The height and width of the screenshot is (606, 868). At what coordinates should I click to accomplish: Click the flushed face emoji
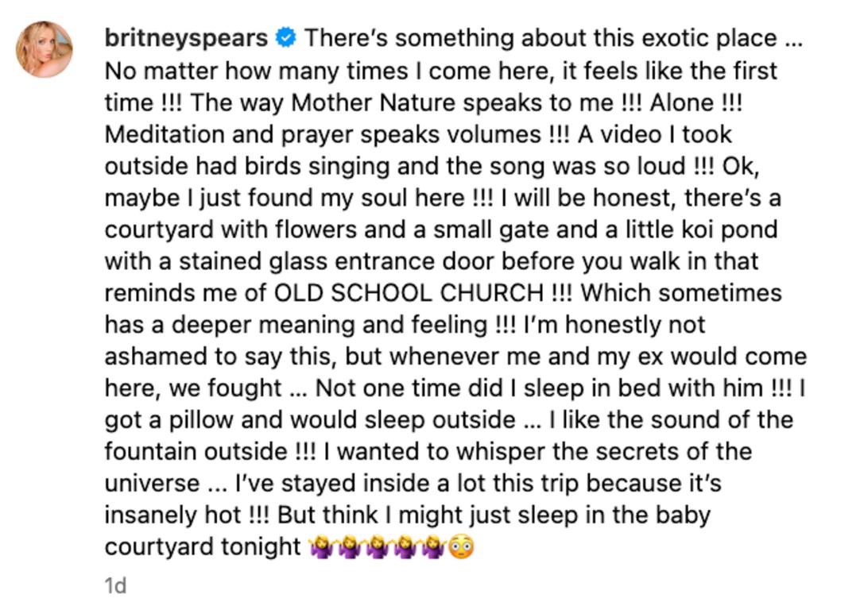[x=460, y=547]
